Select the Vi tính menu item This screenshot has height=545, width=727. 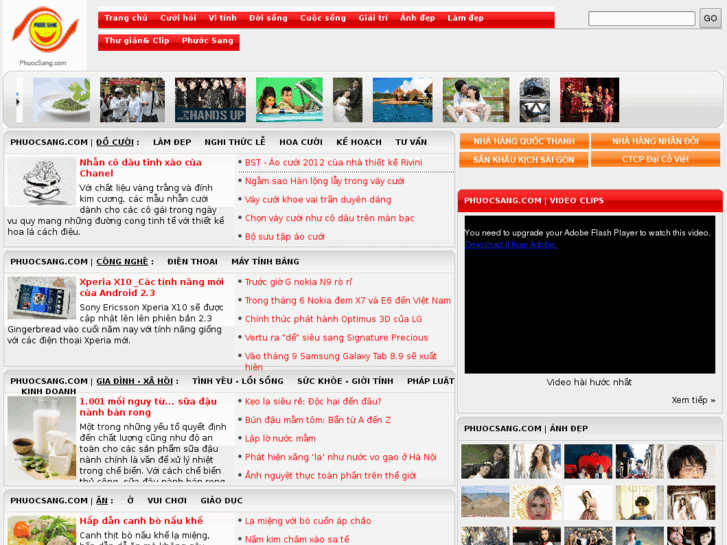click(223, 18)
